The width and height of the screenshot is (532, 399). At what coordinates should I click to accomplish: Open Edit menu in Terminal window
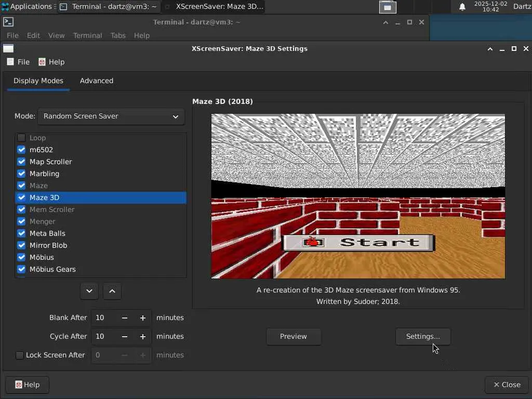[33, 35]
